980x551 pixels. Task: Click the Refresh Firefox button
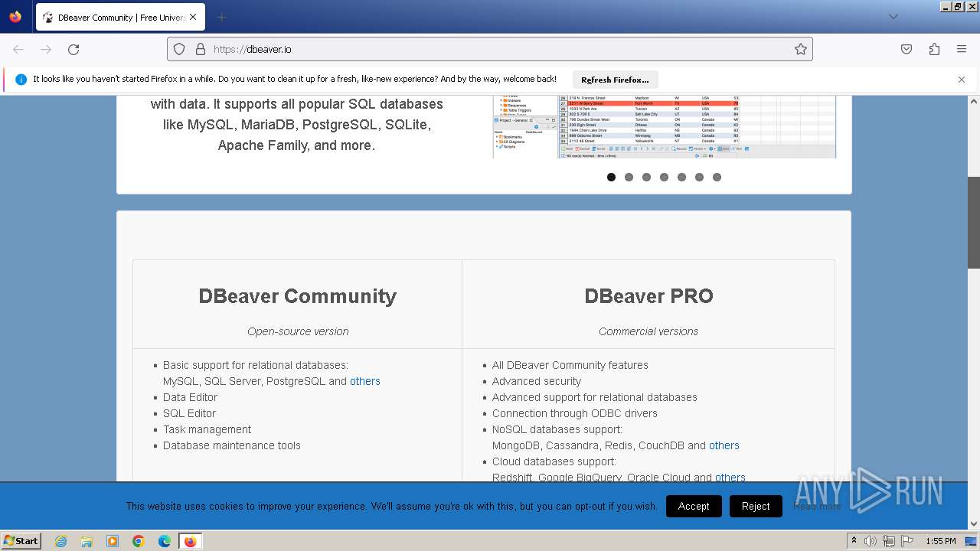click(x=615, y=80)
